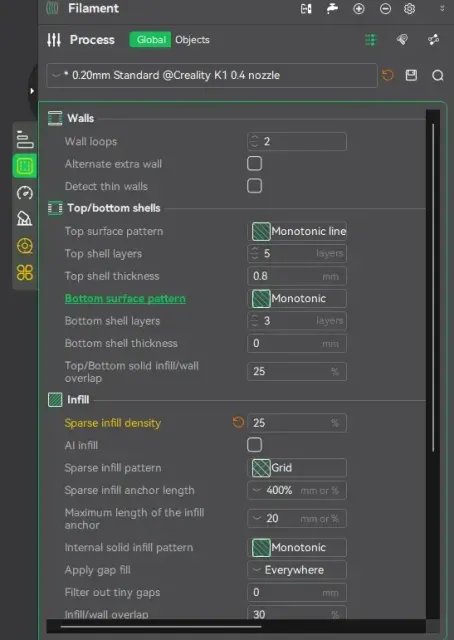This screenshot has width=454, height=640.
Task: Click the horizontal settings scrollbar
Action: coord(161,627)
